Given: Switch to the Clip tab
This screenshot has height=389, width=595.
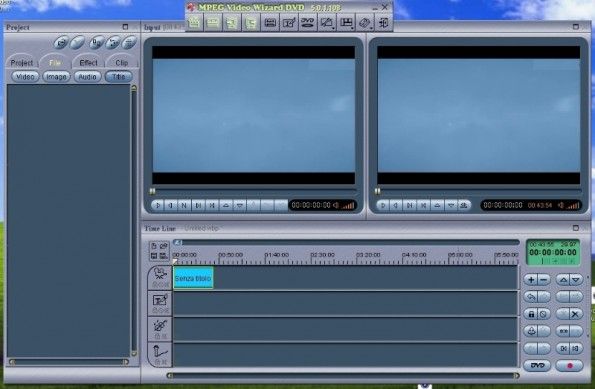Looking at the screenshot, I should (121, 63).
